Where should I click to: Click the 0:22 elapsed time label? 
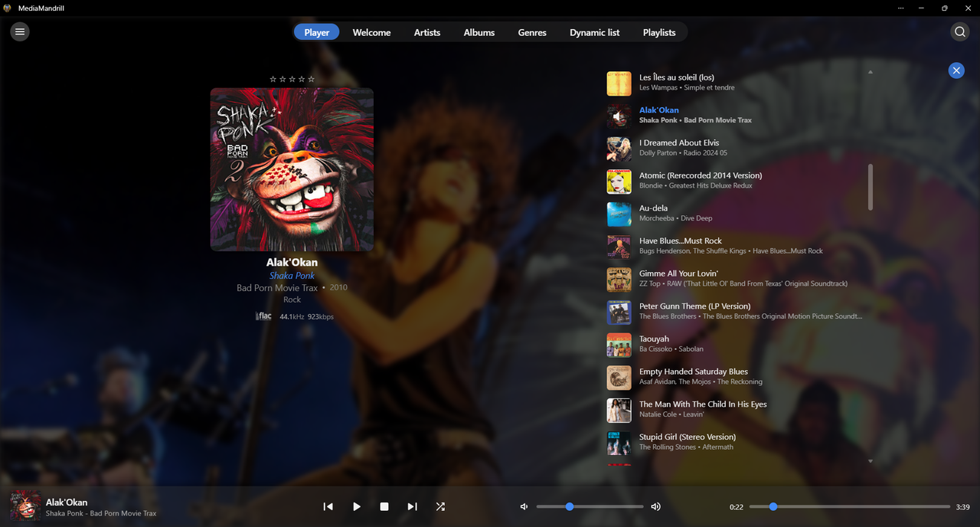click(737, 507)
